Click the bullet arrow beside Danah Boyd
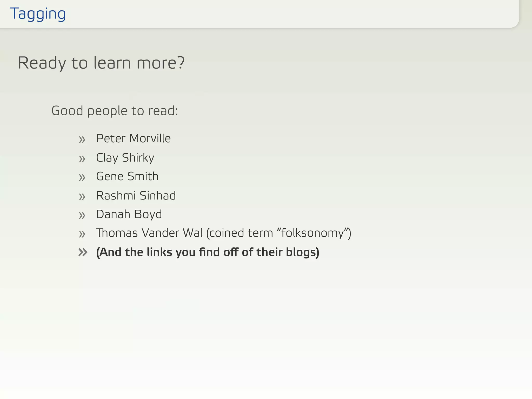The height and width of the screenshot is (399, 532). coord(82,215)
